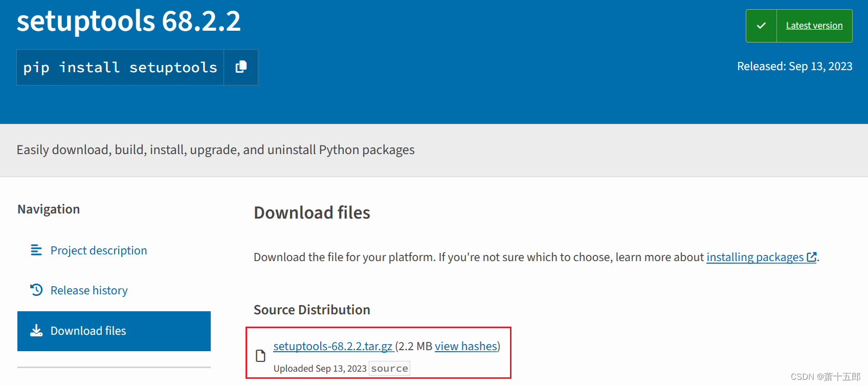Screen dimensions: 868x386
Task: Click the setuptools 68.2.2 title heading
Action: pyautogui.click(x=128, y=21)
